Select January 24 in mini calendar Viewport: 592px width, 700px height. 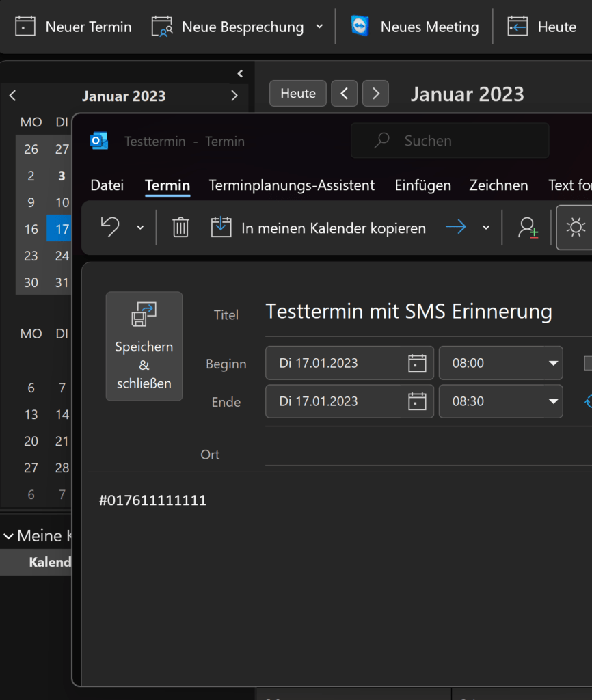(62, 256)
